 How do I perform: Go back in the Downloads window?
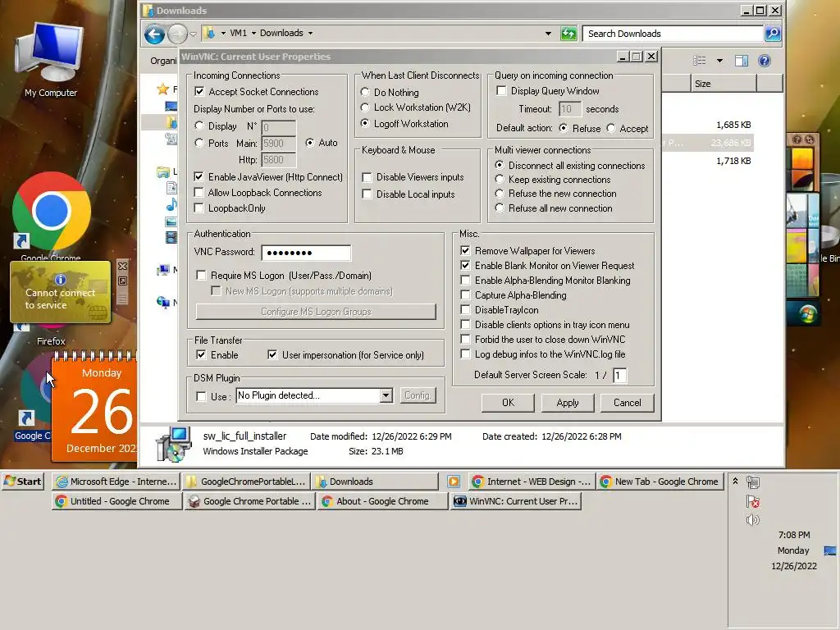pyautogui.click(x=154, y=34)
